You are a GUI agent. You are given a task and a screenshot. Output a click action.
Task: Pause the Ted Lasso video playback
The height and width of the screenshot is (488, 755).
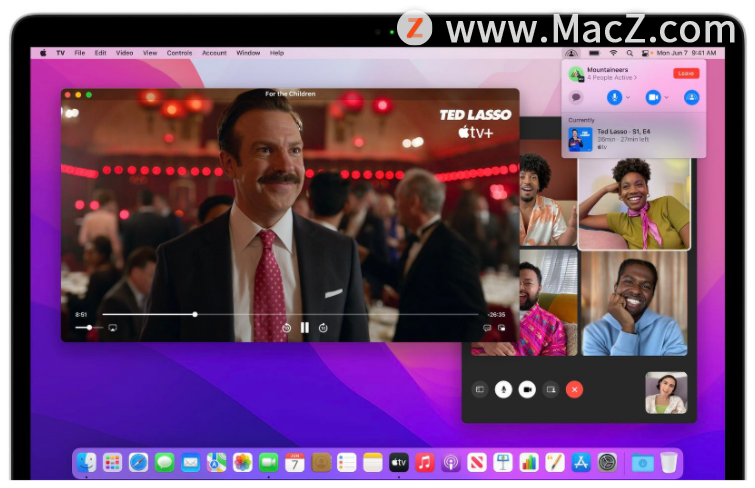coord(305,328)
